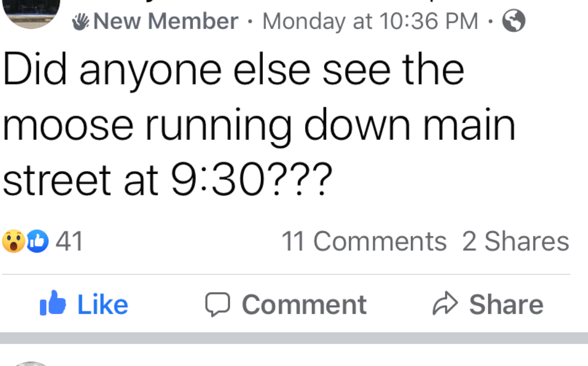Open the next post's avatar at bottom
Screen dimensions: 588x366
coord(31,364)
